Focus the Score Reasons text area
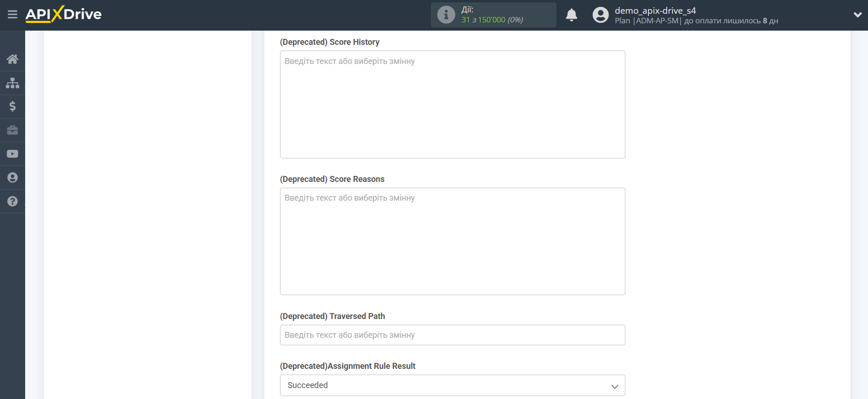Viewport: 868px width, 399px height. pos(452,241)
